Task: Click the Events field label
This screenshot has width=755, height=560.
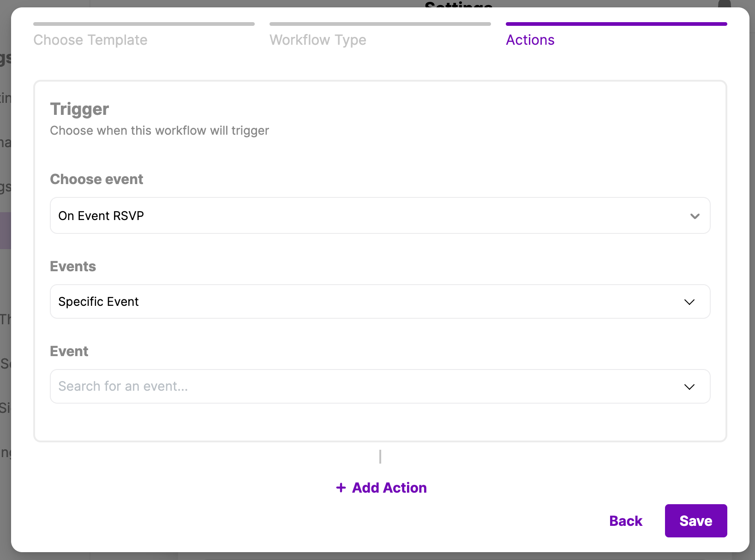Action: click(x=73, y=267)
